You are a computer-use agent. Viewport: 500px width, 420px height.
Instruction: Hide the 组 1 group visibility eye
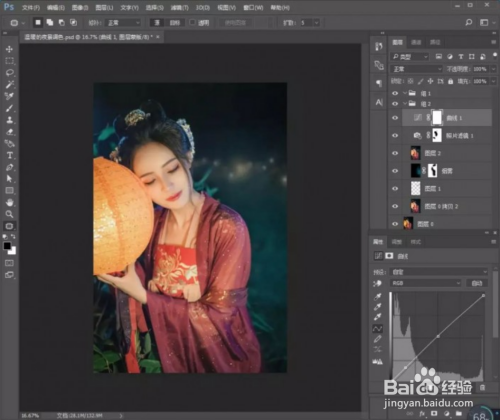[x=395, y=93]
